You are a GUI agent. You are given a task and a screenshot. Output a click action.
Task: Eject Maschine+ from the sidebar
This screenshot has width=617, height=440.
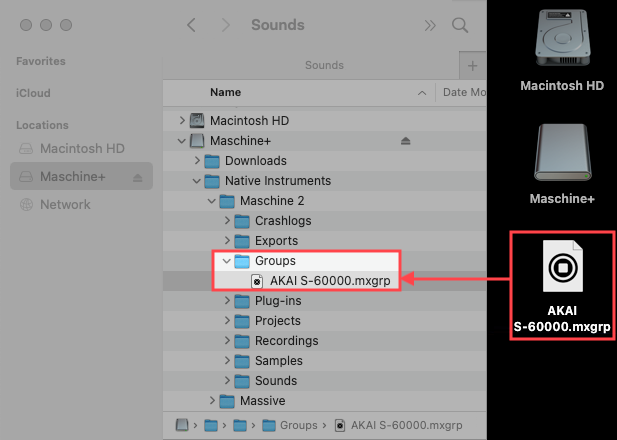click(139, 177)
